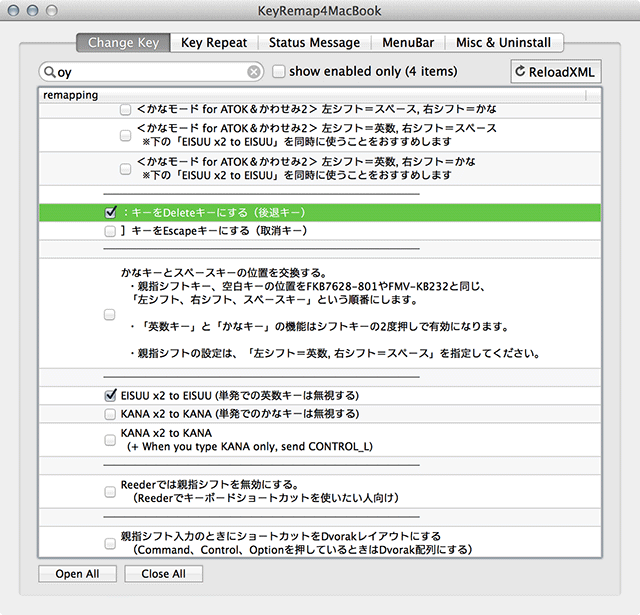Viewport: 640px width, 615px height.
Task: Click inside the search input field
Action: pos(150,72)
